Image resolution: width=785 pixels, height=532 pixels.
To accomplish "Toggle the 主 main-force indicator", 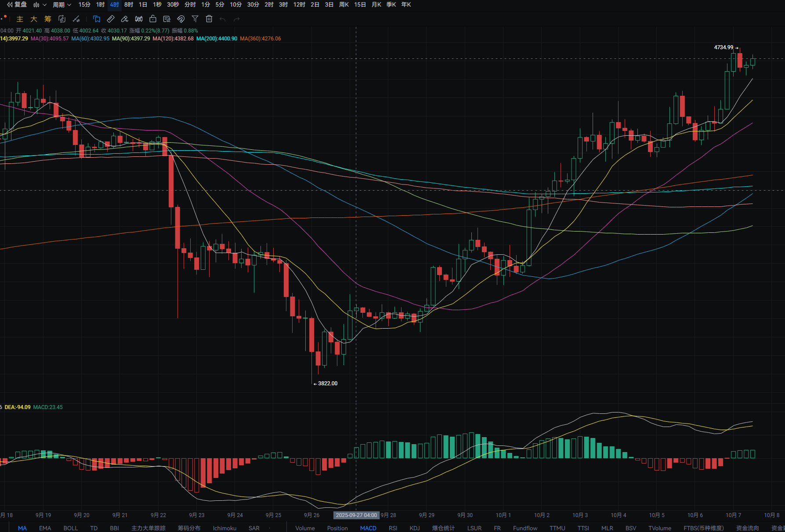I will pos(20,19).
